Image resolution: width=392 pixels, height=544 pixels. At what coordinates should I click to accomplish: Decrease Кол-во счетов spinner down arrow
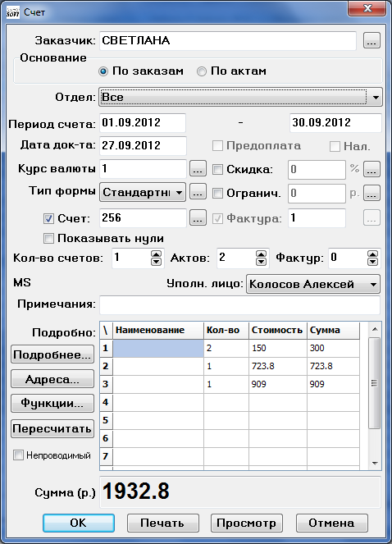point(157,262)
